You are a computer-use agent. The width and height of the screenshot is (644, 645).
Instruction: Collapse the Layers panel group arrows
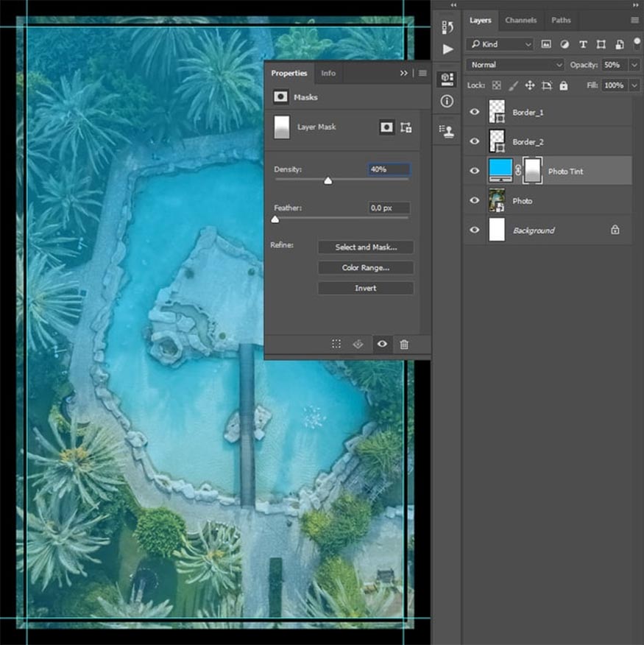pos(636,5)
